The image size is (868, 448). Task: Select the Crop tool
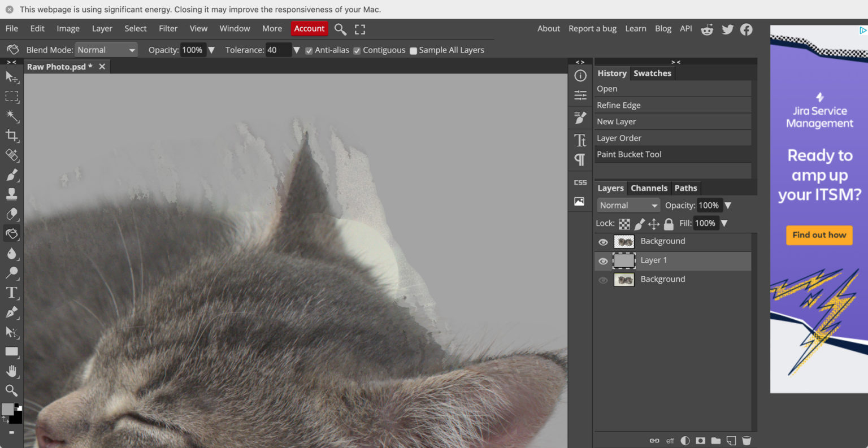click(12, 136)
